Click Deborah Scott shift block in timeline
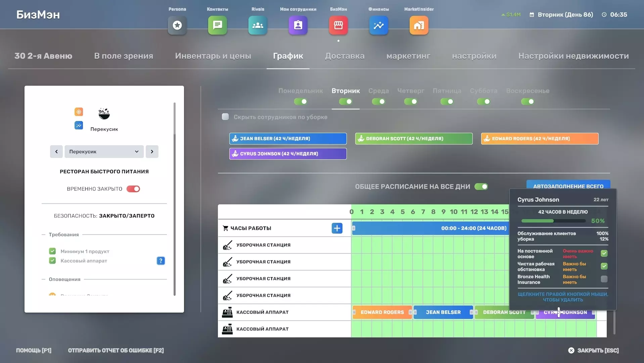 (504, 312)
